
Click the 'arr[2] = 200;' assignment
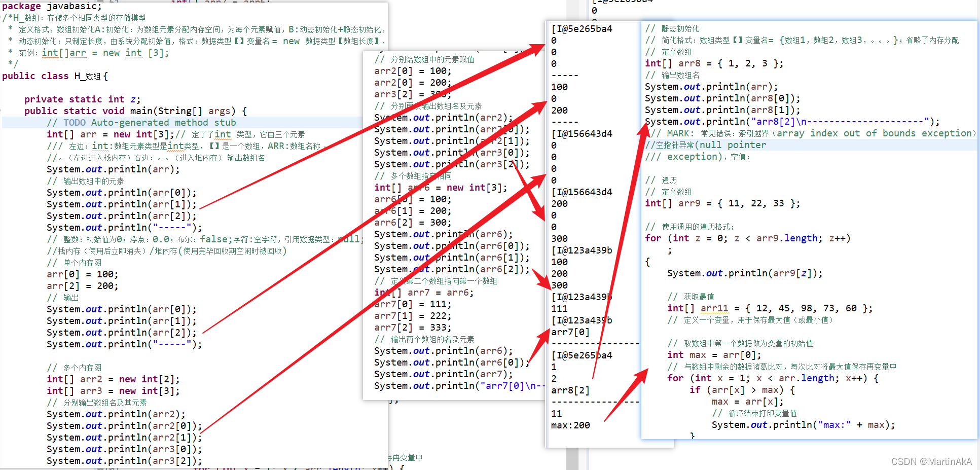click(82, 286)
